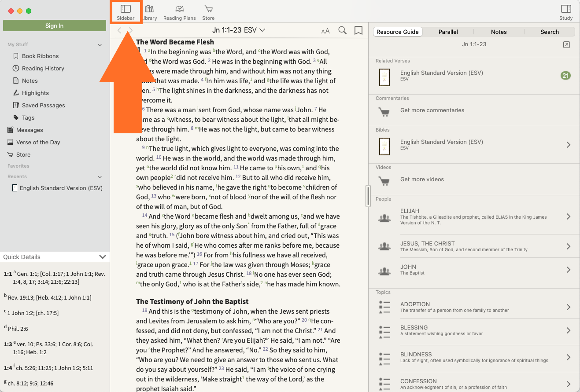The height and width of the screenshot is (392, 580).
Task: Click heading The Testimony of John the Baptist
Action: (192, 301)
